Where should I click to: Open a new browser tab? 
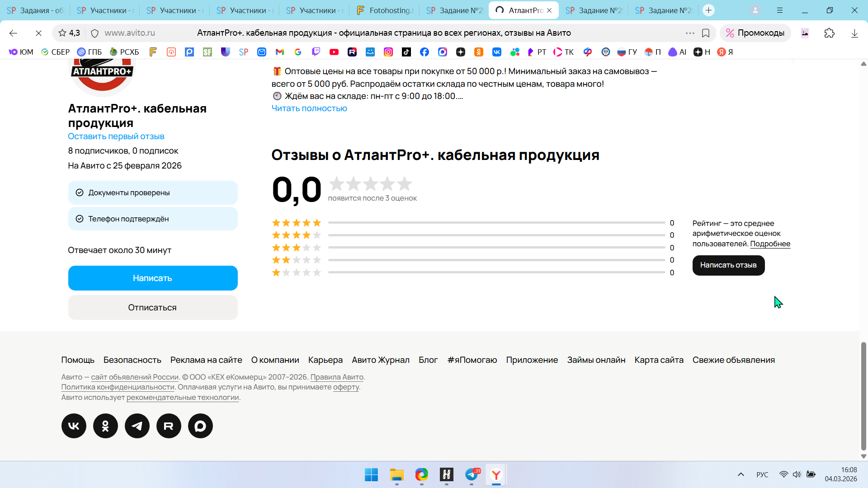[708, 10]
